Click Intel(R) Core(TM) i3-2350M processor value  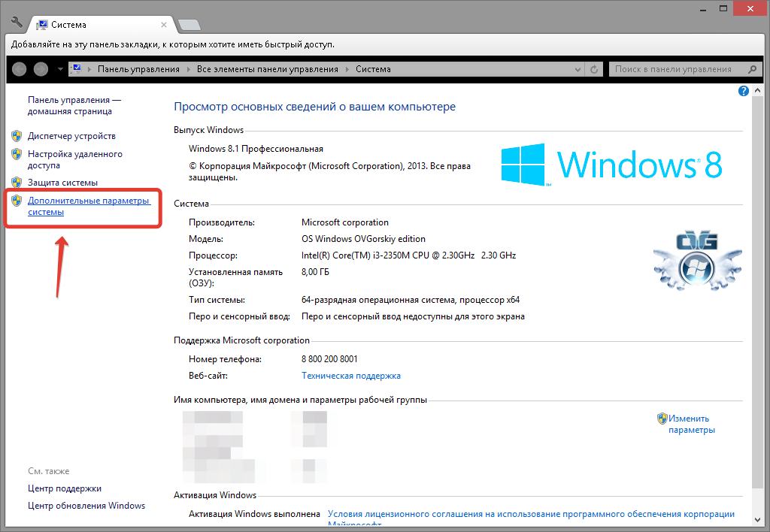tap(408, 255)
